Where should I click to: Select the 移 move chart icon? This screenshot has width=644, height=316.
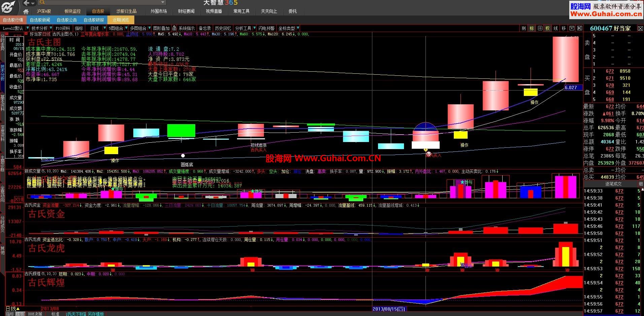pos(564,28)
